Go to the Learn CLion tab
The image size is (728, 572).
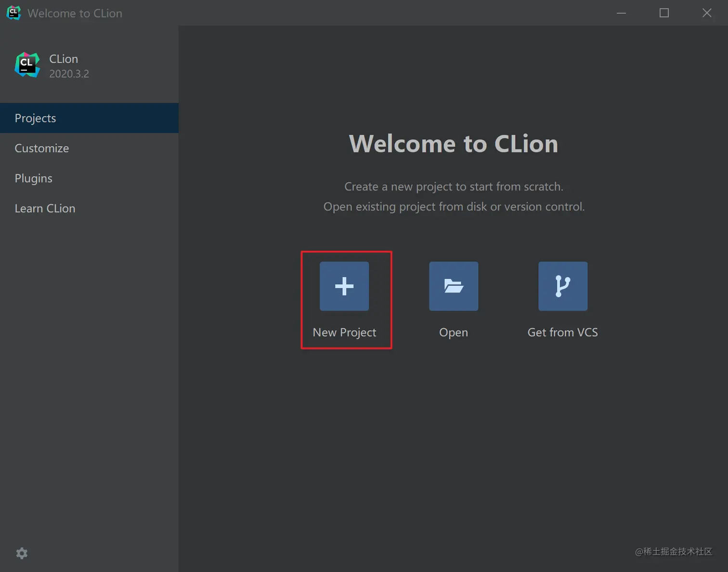pyautogui.click(x=89, y=208)
